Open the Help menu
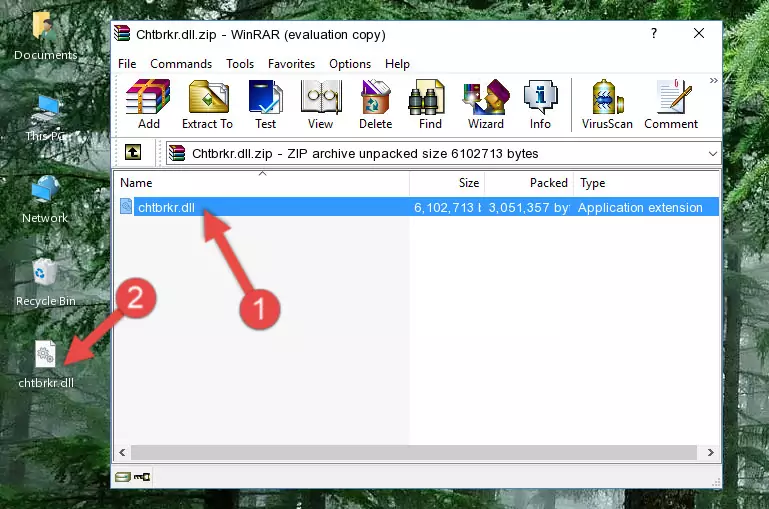The image size is (769, 509). click(397, 64)
